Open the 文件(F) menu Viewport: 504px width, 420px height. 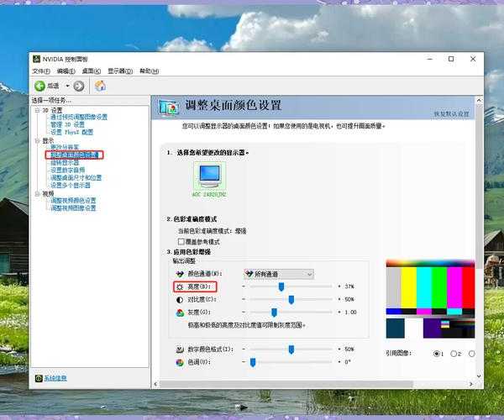pos(40,71)
